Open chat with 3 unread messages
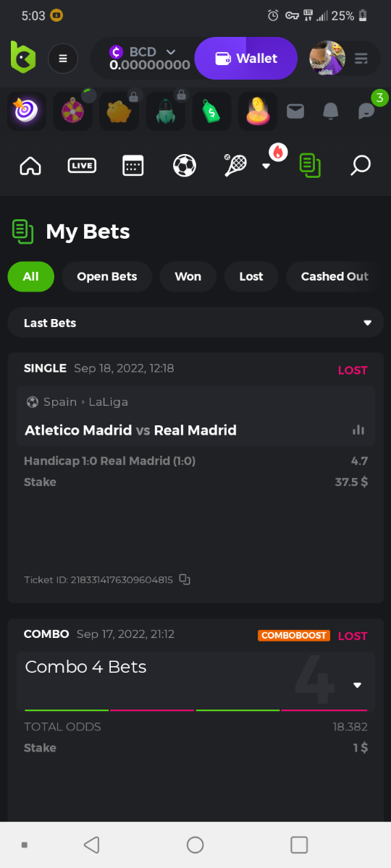Viewport: 391px width, 868px height. point(366,111)
